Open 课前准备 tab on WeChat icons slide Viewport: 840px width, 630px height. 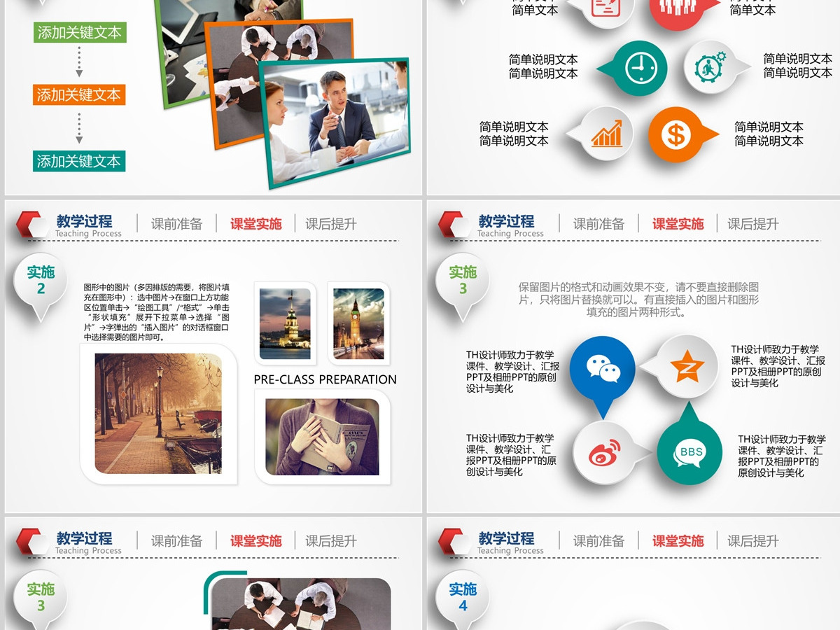[599, 224]
